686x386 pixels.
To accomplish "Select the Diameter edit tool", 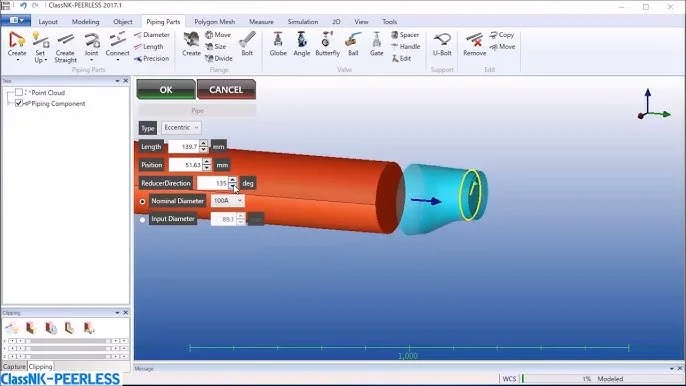I will click(152, 35).
